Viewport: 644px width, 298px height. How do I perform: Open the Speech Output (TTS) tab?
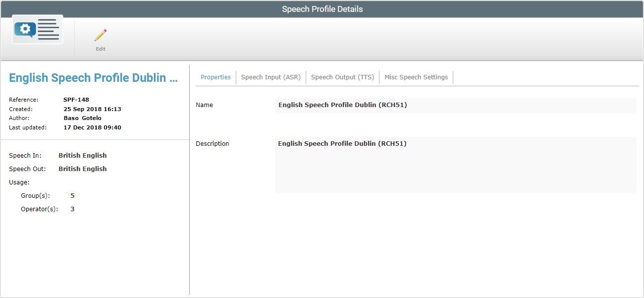click(x=342, y=77)
